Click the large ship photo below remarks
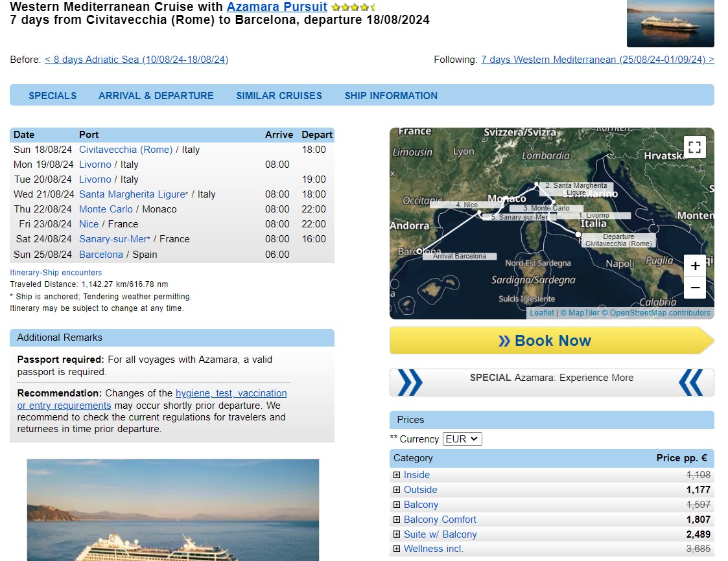Viewport: 728px width, 561px height. [172, 510]
